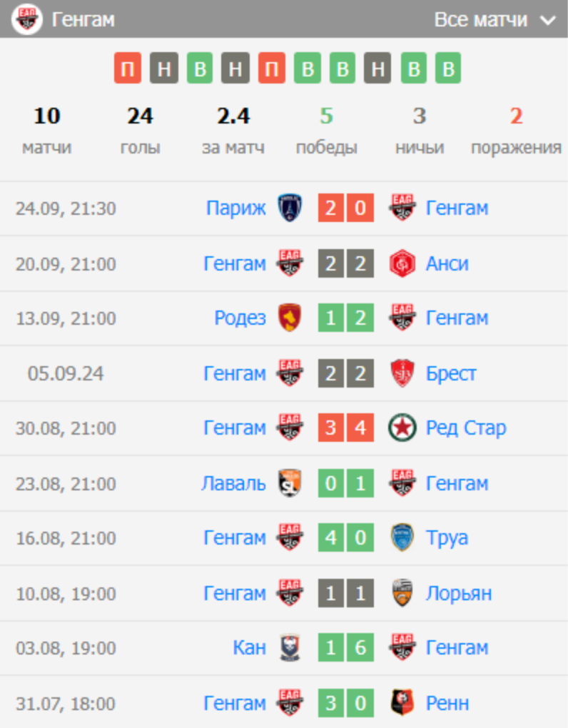568x728 pixels.
Task: Click the first red 'П' form badge
Action: [128, 69]
